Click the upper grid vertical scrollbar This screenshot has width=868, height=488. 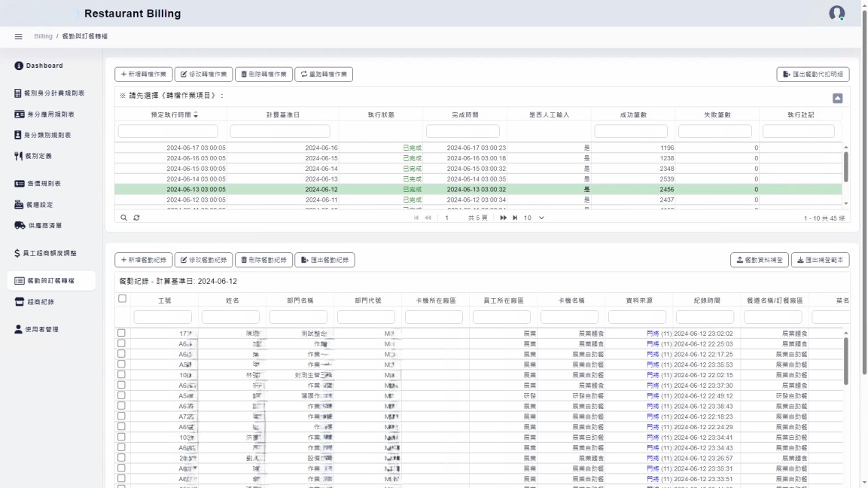pyautogui.click(x=845, y=166)
